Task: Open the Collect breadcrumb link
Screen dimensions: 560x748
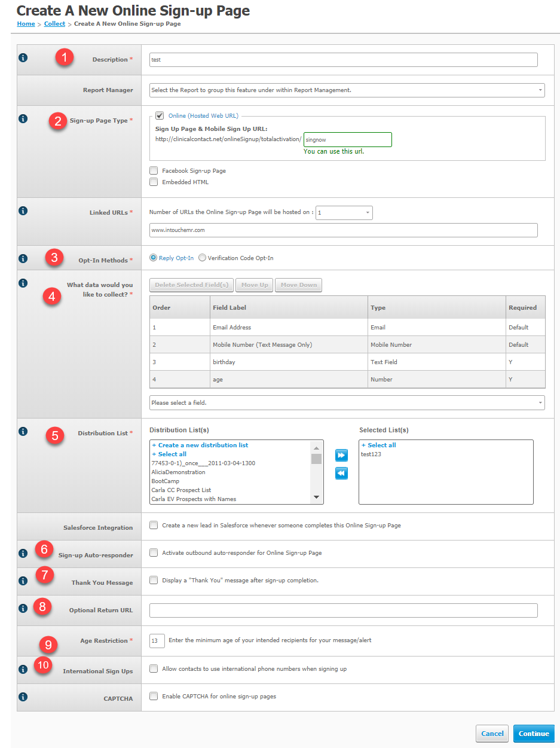Action: 54,24
